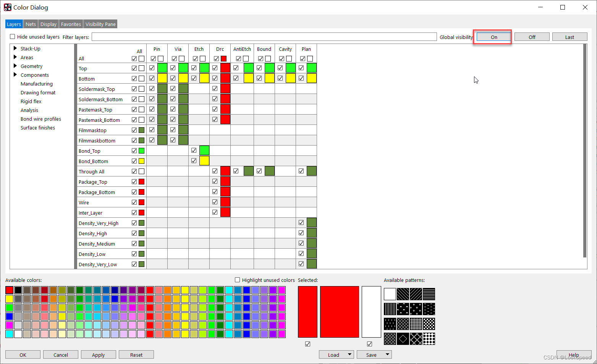Viewport: 597px width, 364px height.
Task: Toggle Highlight unused colors checkbox
Action: tap(237, 280)
